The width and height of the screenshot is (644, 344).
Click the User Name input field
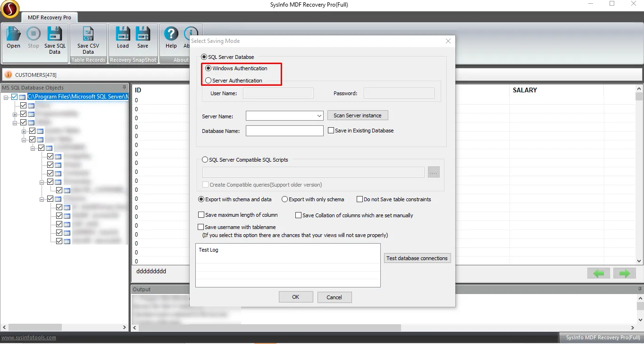(278, 93)
